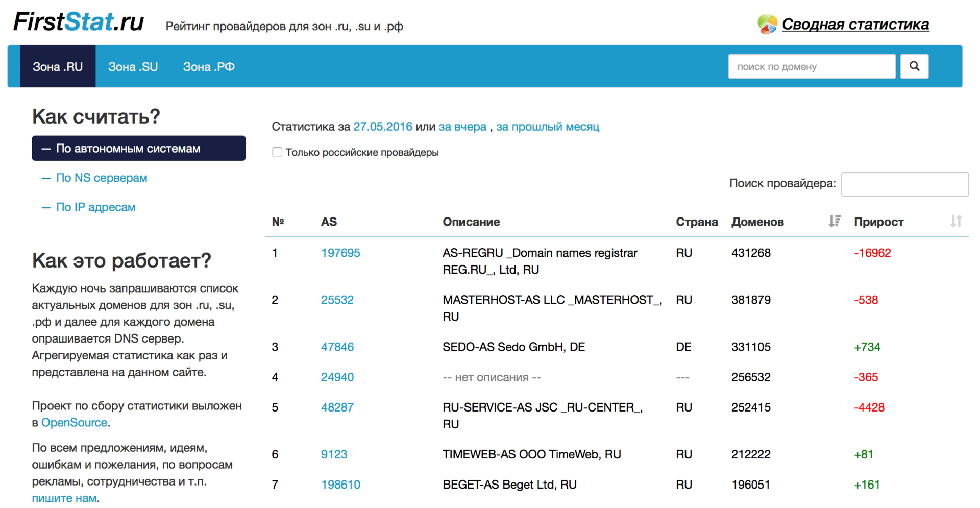980x508 pixels.
Task: Click the AS column header
Action: [x=329, y=222]
